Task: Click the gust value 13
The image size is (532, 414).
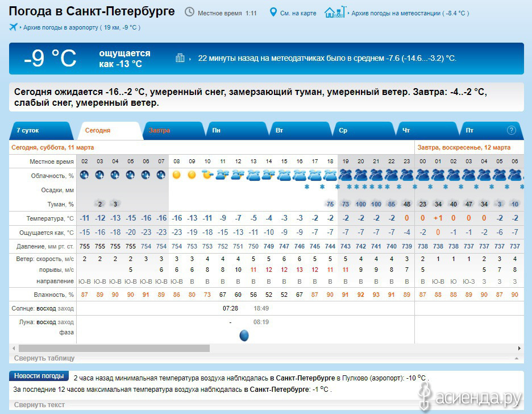Action: point(299,270)
